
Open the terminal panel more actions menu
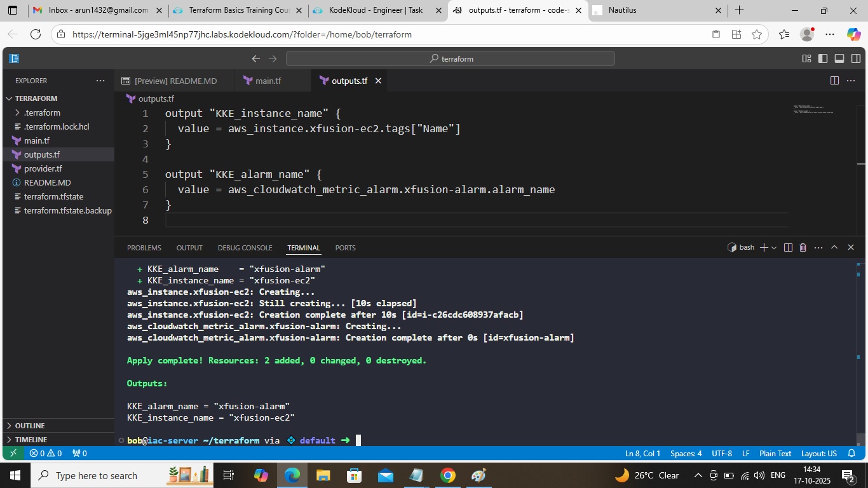point(818,247)
